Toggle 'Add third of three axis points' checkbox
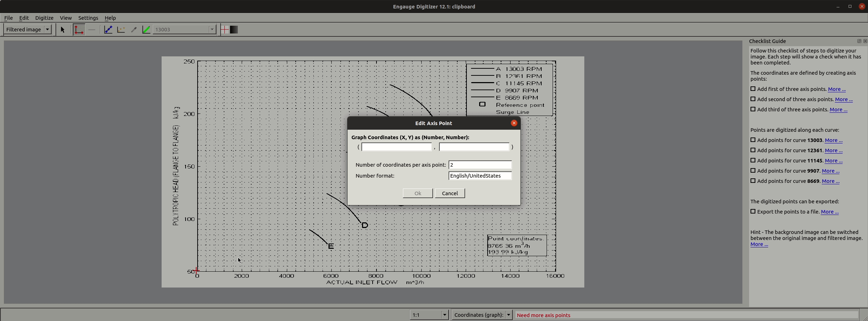The image size is (868, 321). pyautogui.click(x=753, y=110)
